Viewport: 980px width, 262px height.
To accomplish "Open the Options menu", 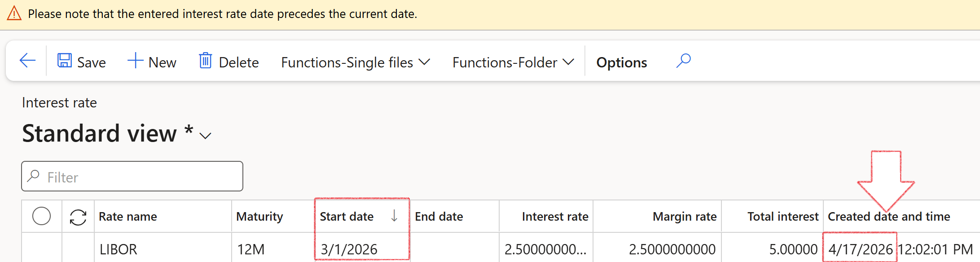I will click(621, 62).
